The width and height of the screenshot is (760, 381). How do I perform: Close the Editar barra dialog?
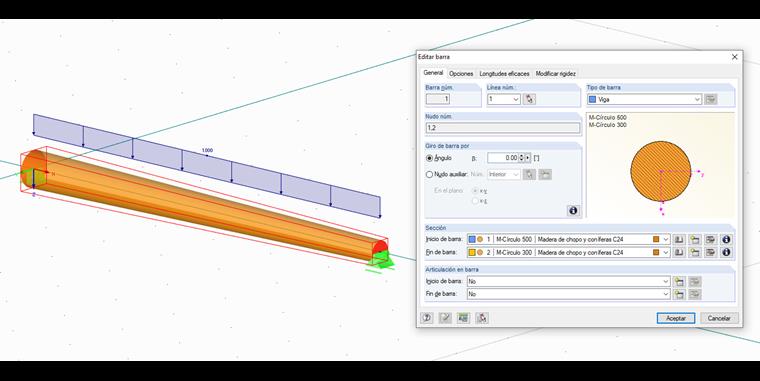[x=734, y=57]
